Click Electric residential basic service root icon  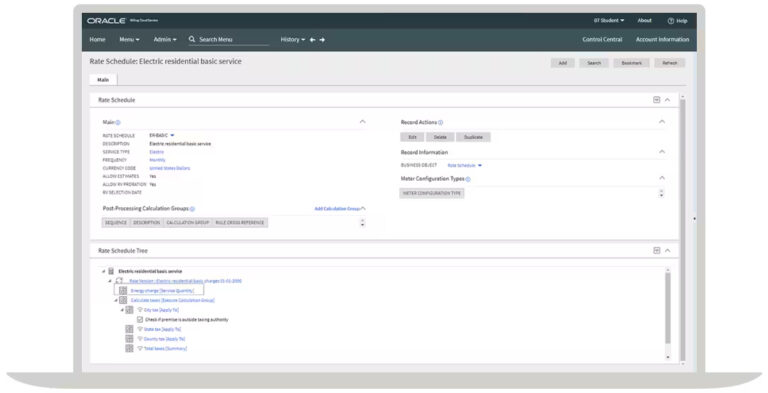tap(111, 271)
